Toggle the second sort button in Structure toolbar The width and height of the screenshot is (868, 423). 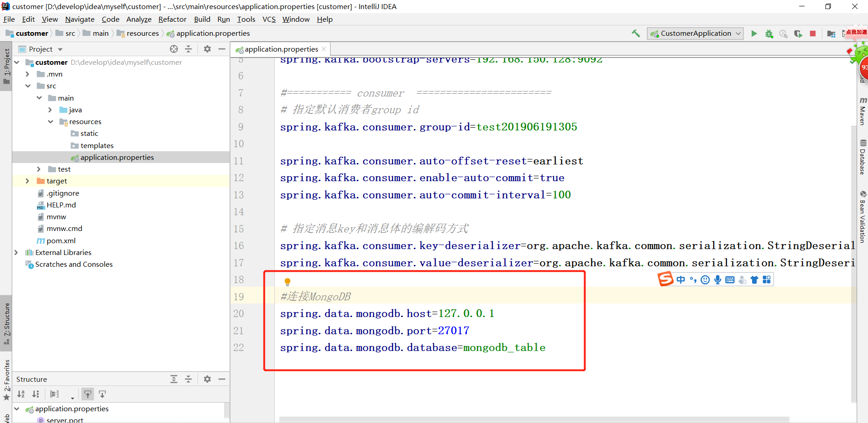pos(36,394)
